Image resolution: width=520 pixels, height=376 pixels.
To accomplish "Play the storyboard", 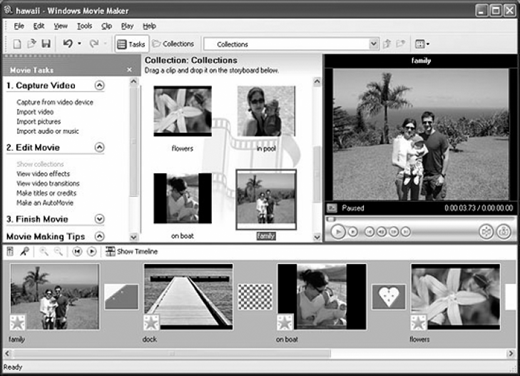I will [x=92, y=251].
